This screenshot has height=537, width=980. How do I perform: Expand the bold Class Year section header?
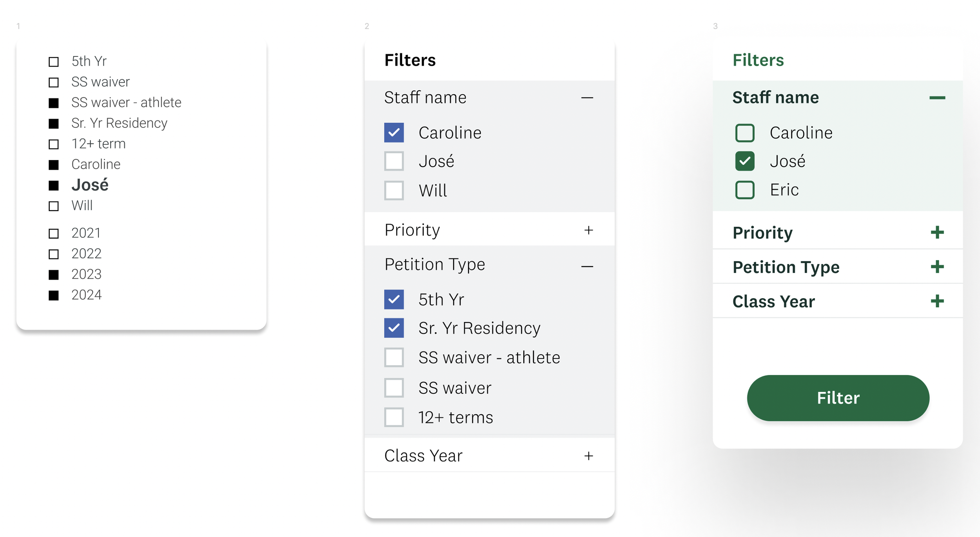click(773, 301)
